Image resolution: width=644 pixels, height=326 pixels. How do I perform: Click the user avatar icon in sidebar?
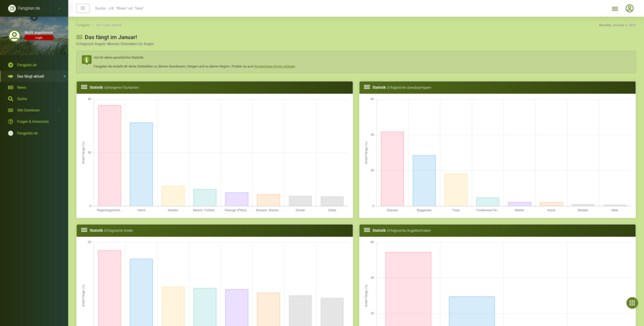point(14,35)
